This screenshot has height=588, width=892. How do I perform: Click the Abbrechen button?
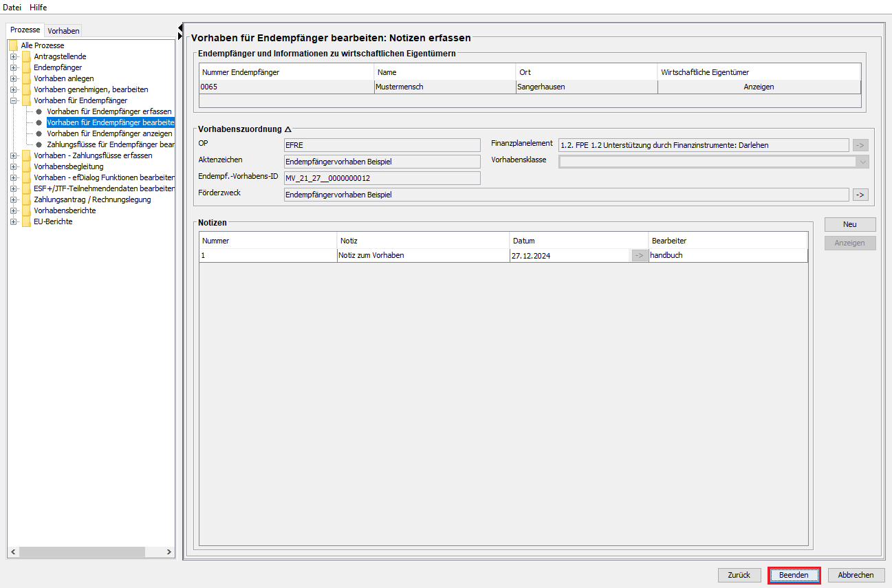click(x=856, y=575)
